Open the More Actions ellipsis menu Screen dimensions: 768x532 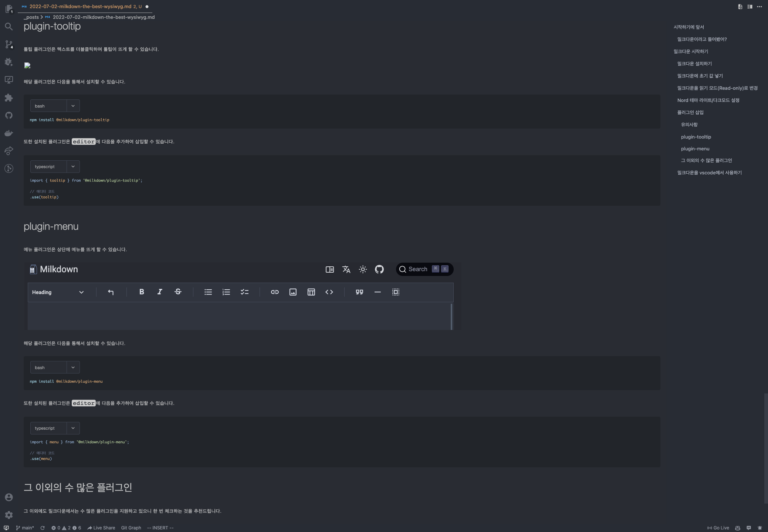point(759,7)
